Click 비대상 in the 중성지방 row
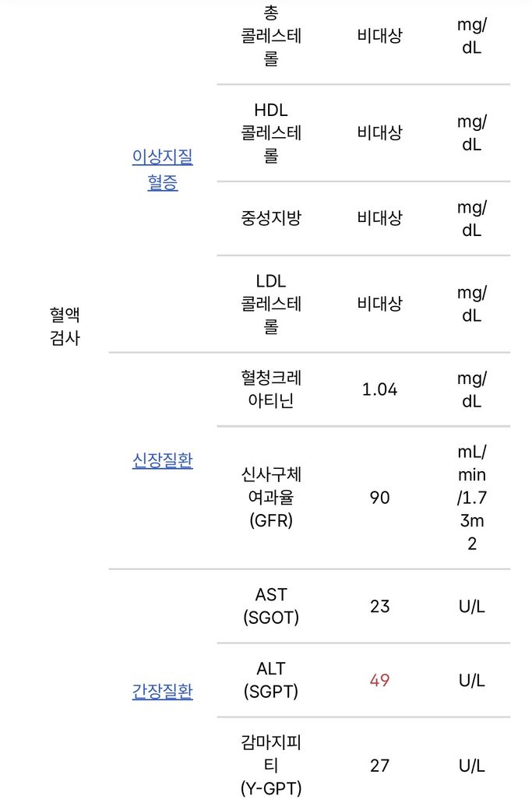Viewport: 532px width, 810px height. click(380, 218)
